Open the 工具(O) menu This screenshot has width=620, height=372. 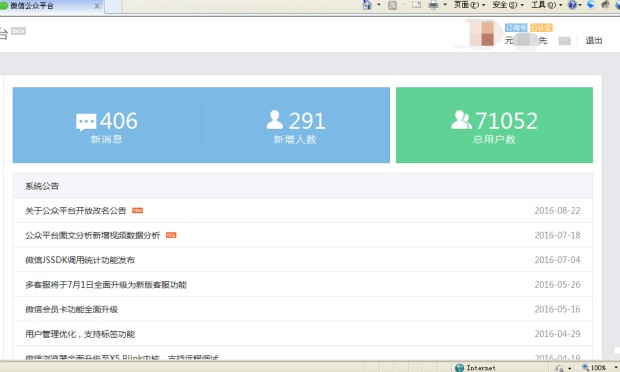546,5
